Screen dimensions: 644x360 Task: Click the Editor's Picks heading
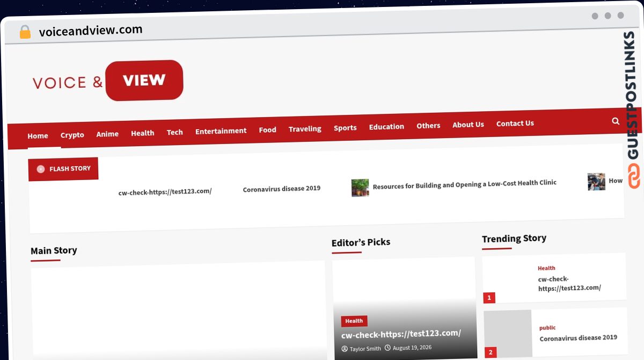(361, 242)
